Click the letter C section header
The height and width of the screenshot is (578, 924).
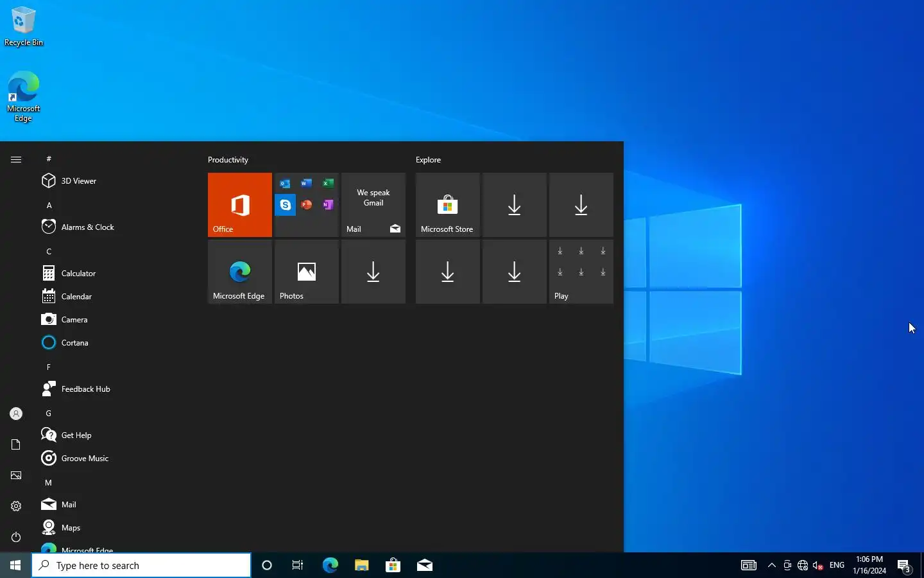49,252
